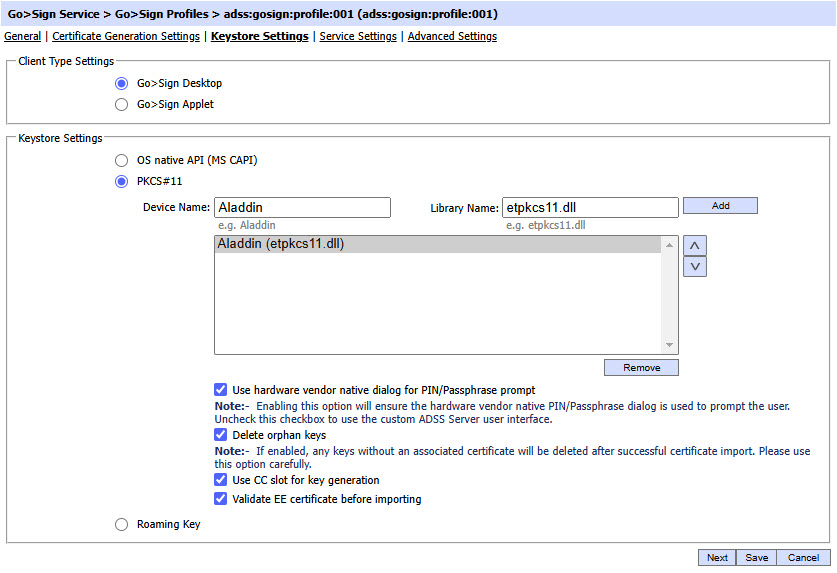Image resolution: width=837 pixels, height=573 pixels.
Task: Move the selected device down in list
Action: (x=694, y=267)
